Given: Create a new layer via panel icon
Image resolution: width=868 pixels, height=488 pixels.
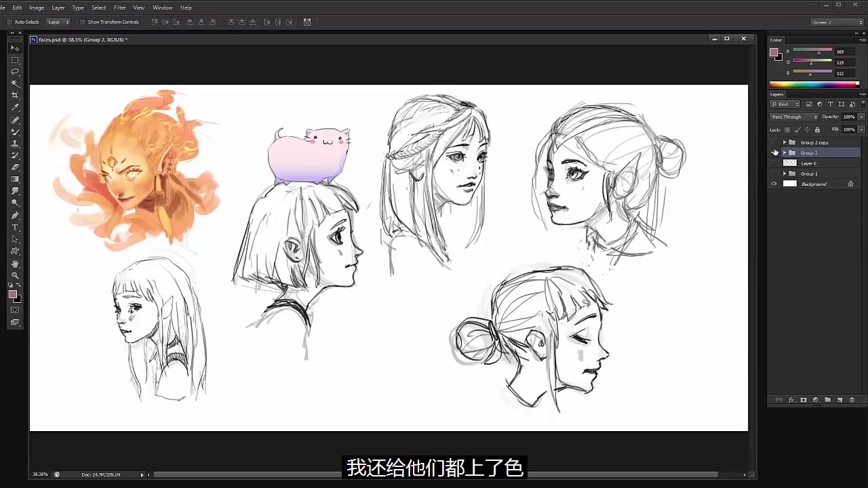Looking at the screenshot, I should [840, 400].
